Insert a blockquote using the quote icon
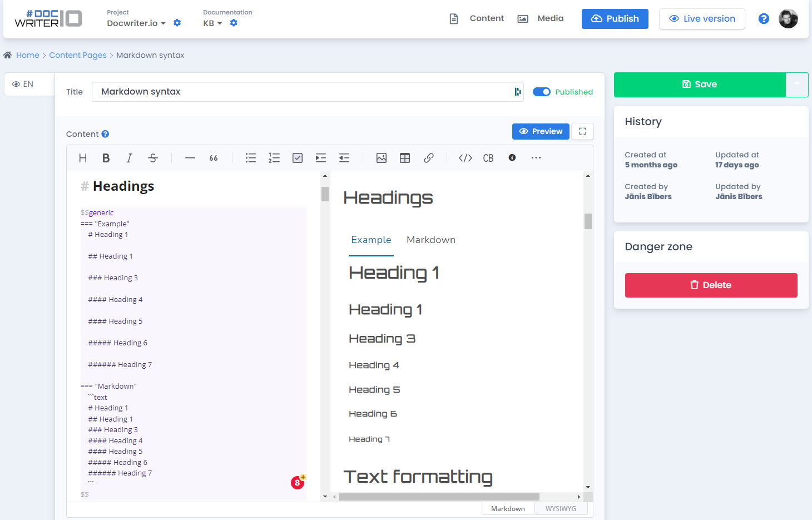Screen dimensions: 812x520 click(213, 158)
